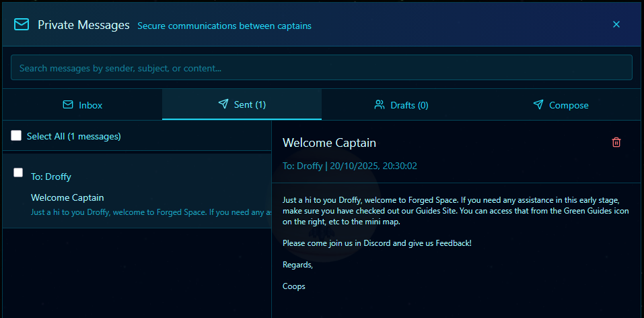644x318 pixels.
Task: Click the envelope icon on Inbox tab
Action: click(67, 105)
